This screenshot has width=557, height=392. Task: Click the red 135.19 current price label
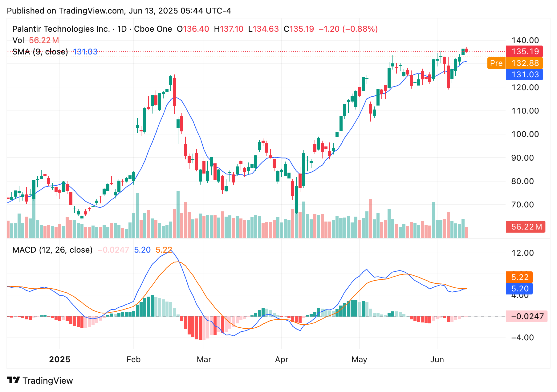pyautogui.click(x=525, y=51)
